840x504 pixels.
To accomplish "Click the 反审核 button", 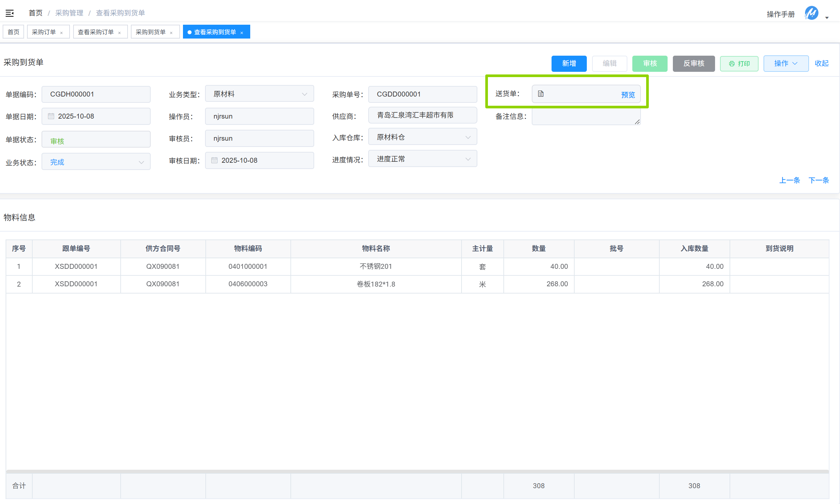I will pos(694,64).
